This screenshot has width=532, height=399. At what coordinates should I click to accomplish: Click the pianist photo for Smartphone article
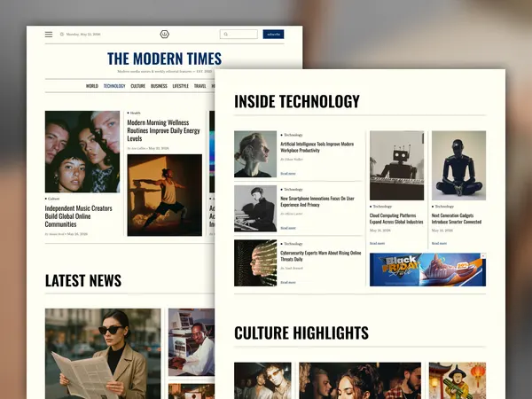tap(255, 208)
